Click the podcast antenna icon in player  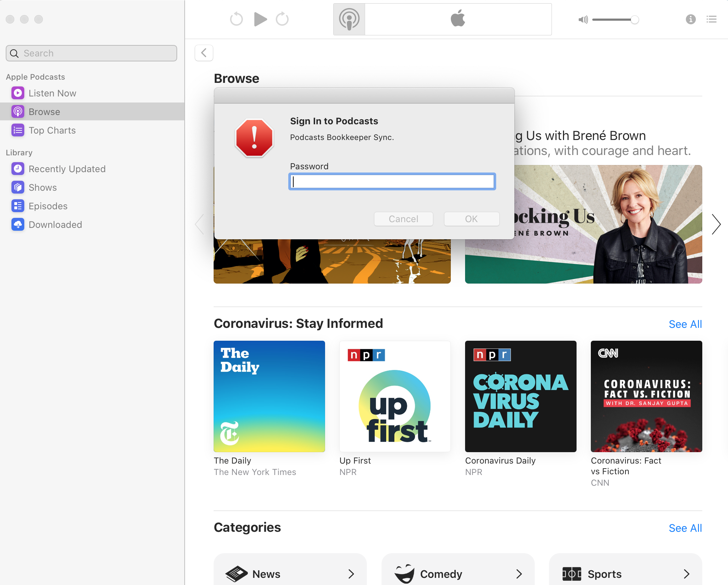tap(349, 19)
